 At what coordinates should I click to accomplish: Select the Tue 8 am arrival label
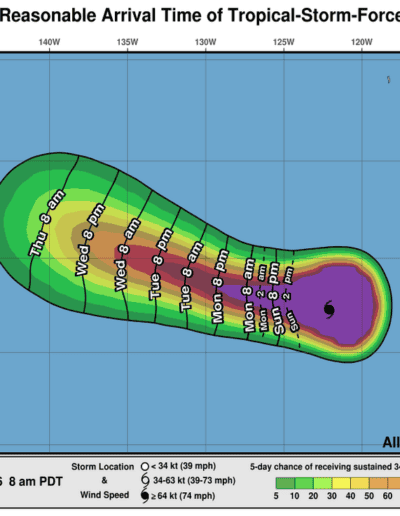tap(191, 277)
